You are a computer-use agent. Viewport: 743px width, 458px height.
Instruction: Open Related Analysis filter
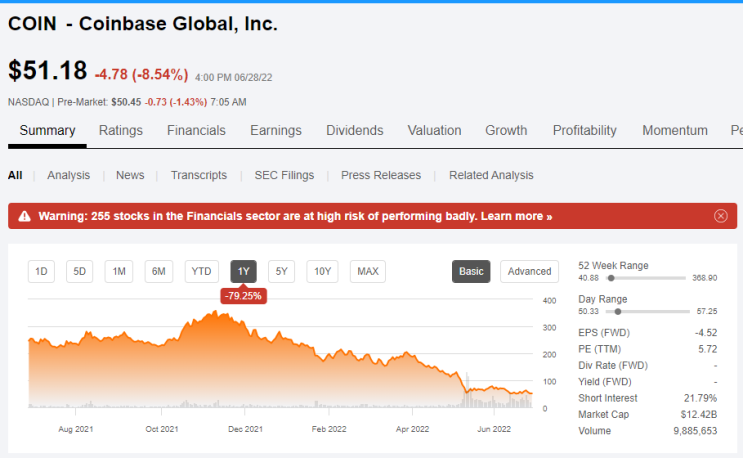click(491, 175)
